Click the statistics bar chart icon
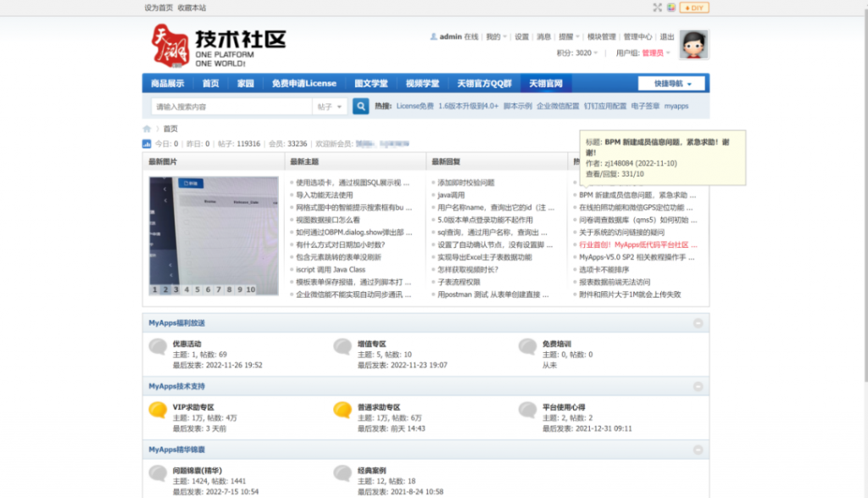Screen dimensions: 868x498 click(147, 144)
